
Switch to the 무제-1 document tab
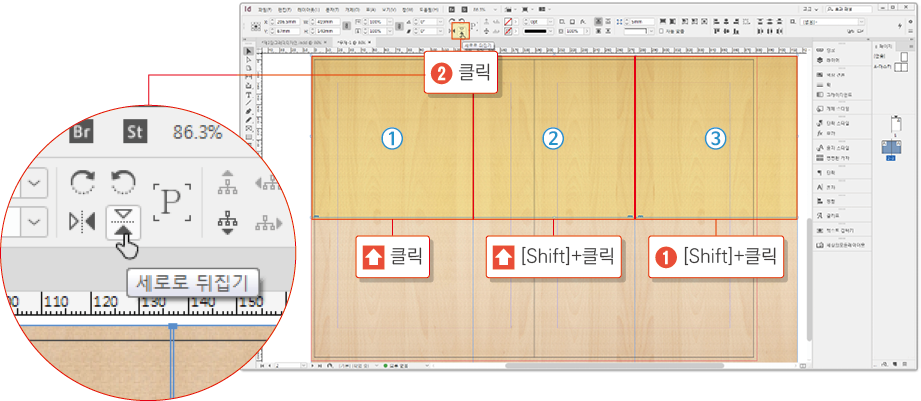click(x=352, y=42)
